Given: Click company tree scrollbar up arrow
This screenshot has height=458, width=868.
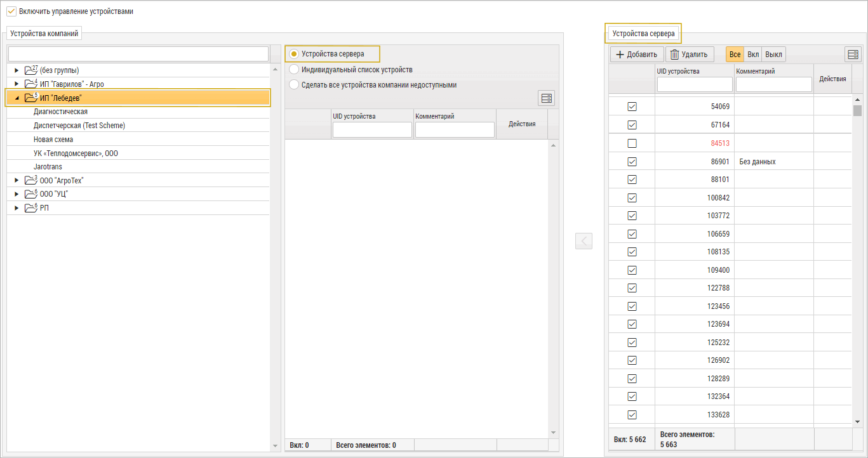Looking at the screenshot, I should (x=275, y=69).
